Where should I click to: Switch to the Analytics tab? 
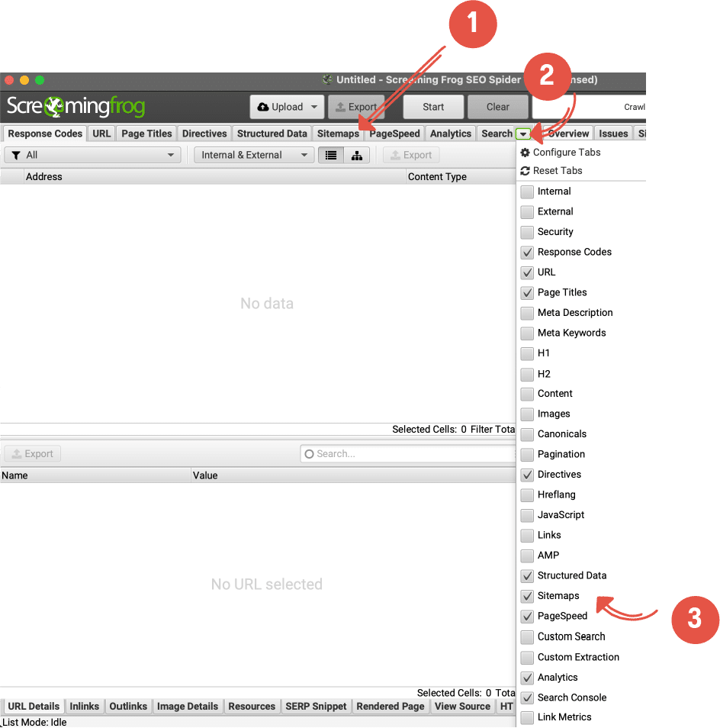pyautogui.click(x=451, y=134)
